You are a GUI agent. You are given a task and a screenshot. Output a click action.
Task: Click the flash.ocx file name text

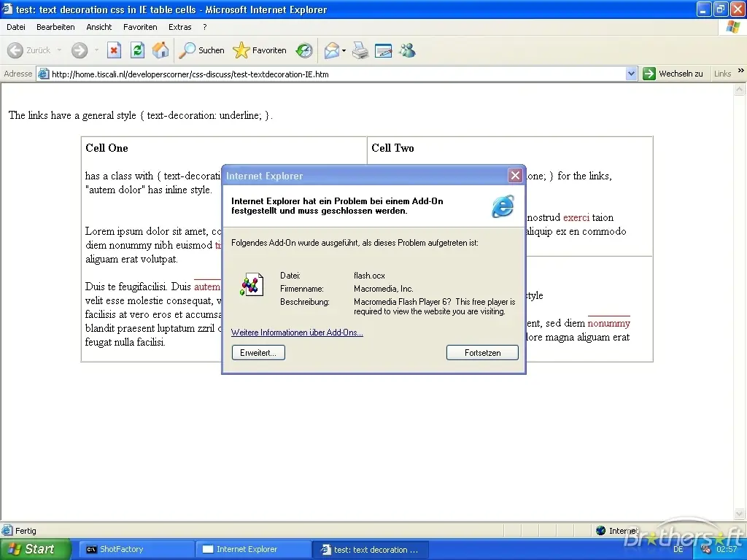(x=369, y=276)
